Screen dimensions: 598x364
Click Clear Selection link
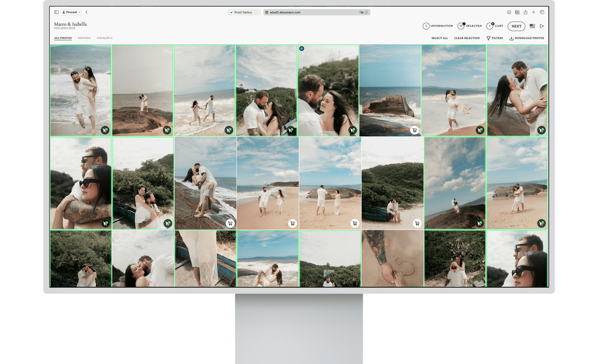tap(467, 38)
